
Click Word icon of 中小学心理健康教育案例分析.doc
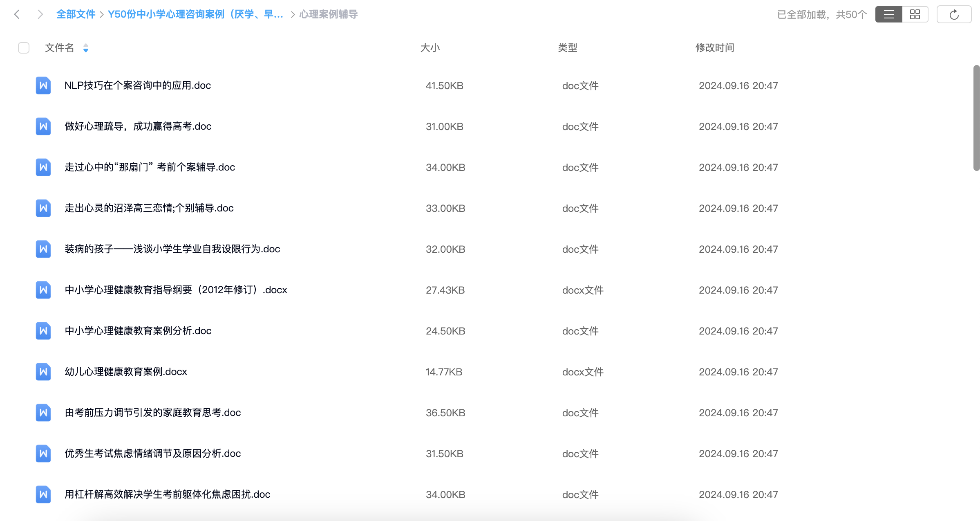click(43, 331)
